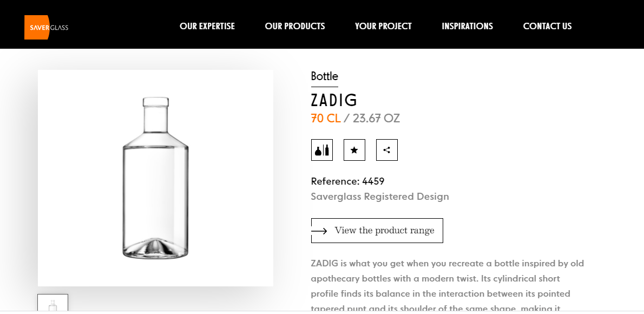Click the large ZADIG bottle image
The height and width of the screenshot is (314, 644).
[155, 178]
